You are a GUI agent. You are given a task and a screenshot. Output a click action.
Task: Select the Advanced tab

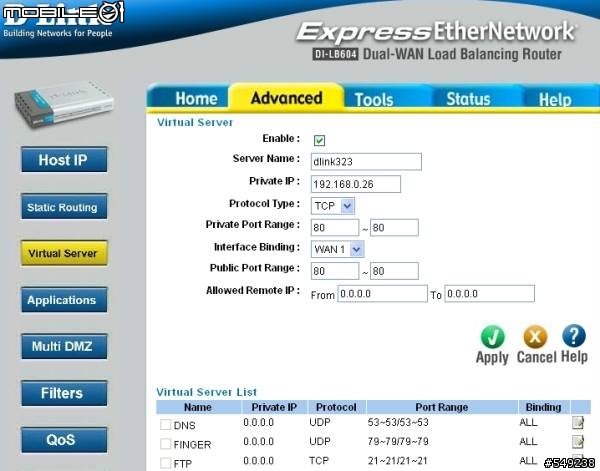pos(286,98)
